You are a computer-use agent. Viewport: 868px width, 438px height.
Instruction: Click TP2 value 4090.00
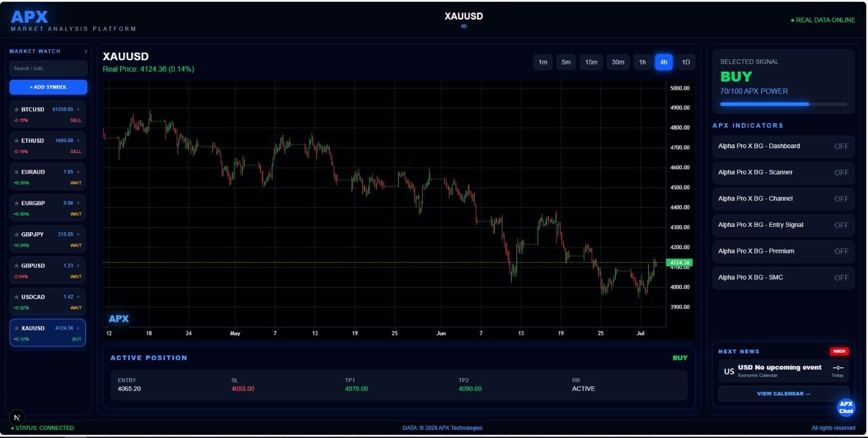[470, 389]
